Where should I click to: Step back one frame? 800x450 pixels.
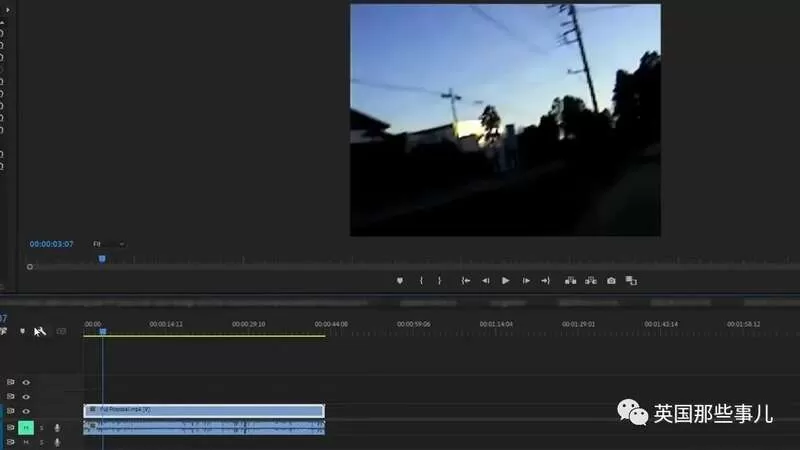pyautogui.click(x=486, y=281)
